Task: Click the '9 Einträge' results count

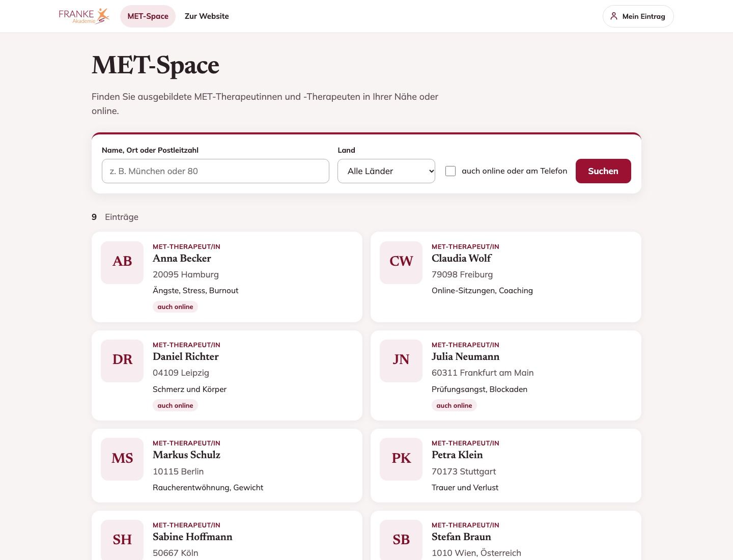Action: pos(115,217)
